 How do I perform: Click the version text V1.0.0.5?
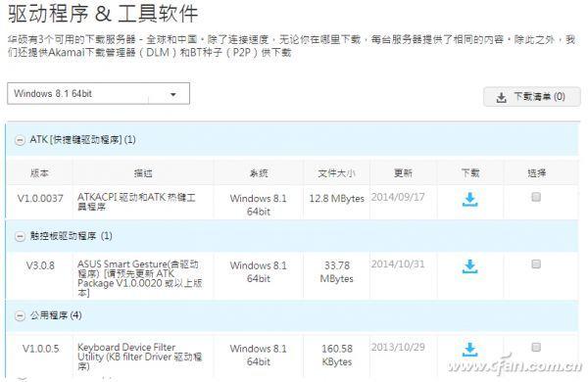tap(40, 349)
